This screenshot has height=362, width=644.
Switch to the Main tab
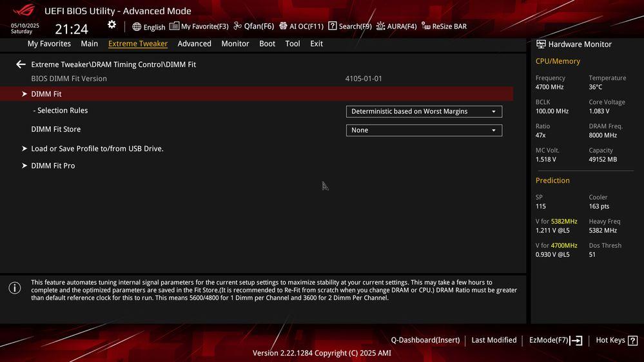pyautogui.click(x=89, y=44)
